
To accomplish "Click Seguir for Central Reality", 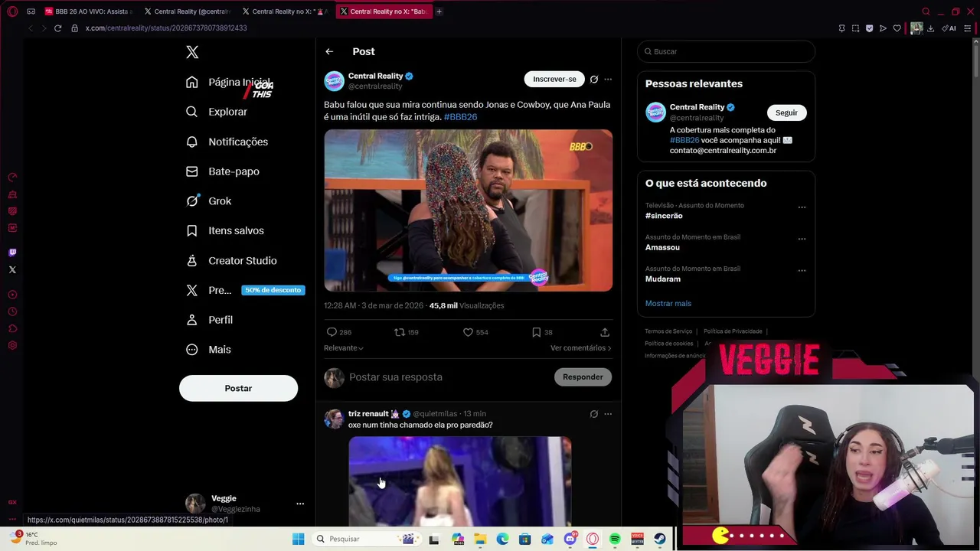I will coord(786,112).
